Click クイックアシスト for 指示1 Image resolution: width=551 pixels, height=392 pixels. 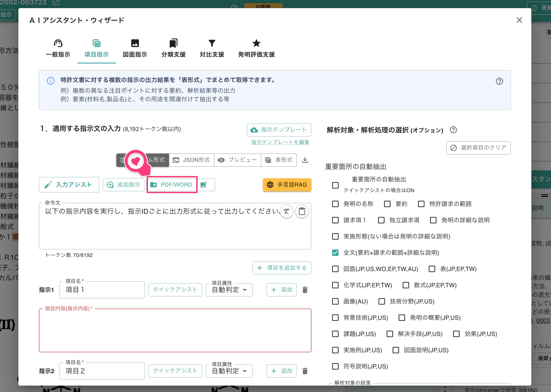click(175, 290)
